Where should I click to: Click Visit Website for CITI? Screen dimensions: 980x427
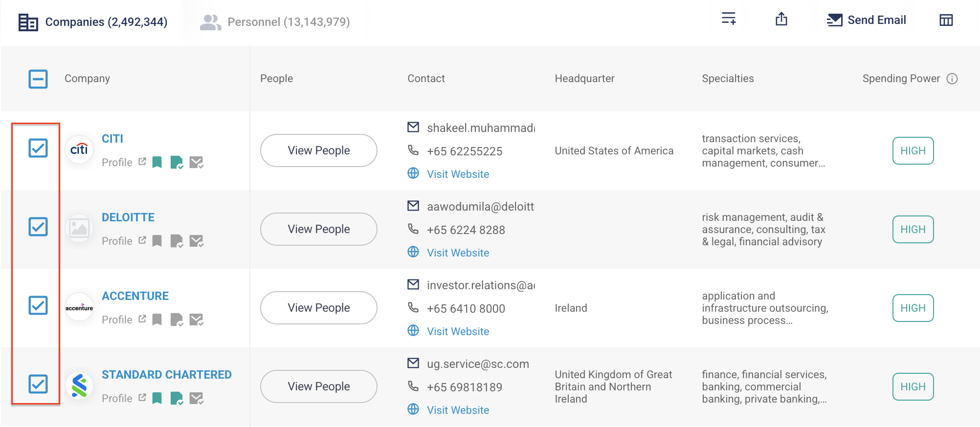(x=458, y=174)
